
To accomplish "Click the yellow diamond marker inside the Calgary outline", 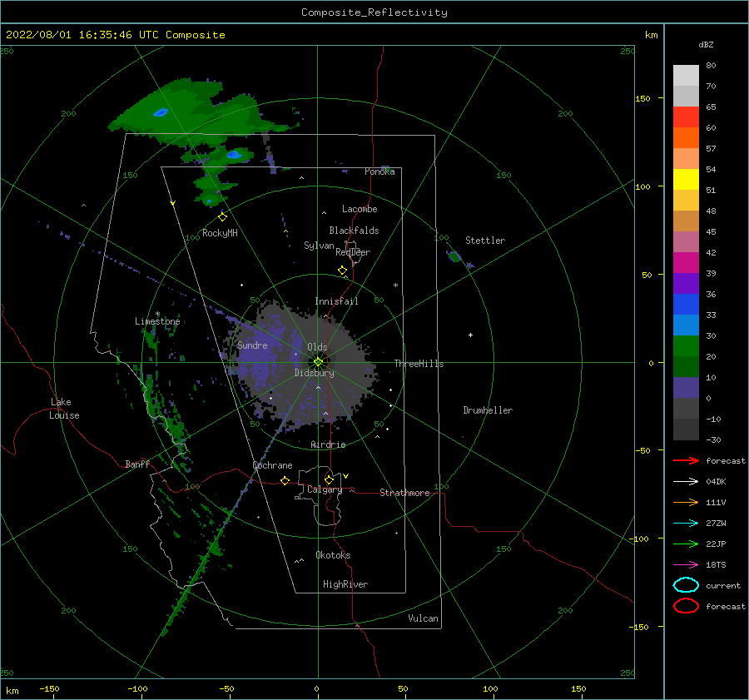I will (329, 479).
